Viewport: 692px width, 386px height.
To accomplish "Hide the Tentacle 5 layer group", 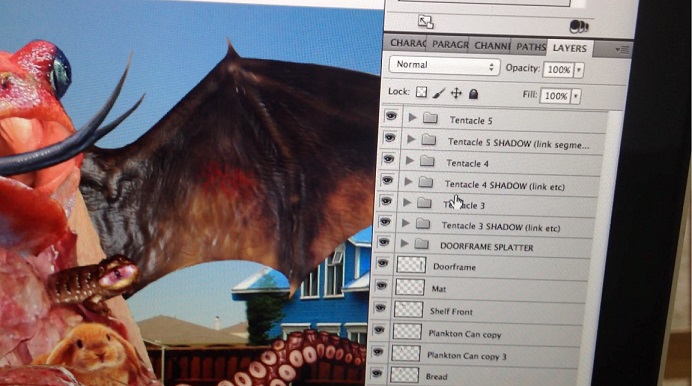I will pyautogui.click(x=391, y=116).
